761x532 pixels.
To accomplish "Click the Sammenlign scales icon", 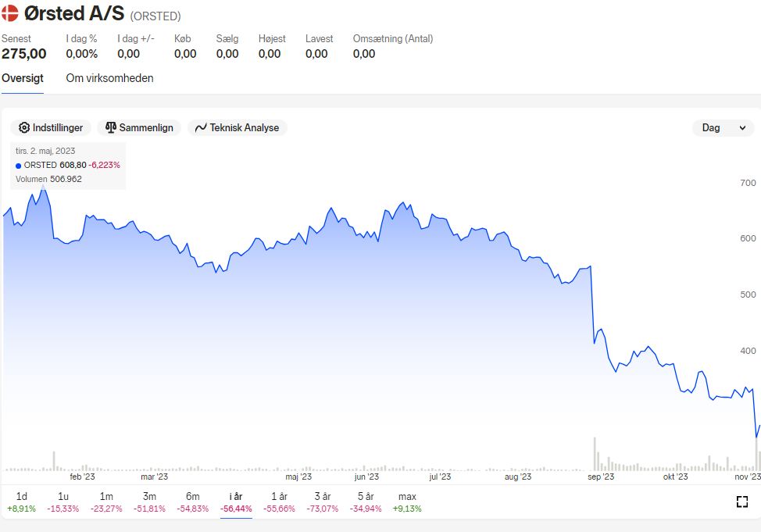I will 111,127.
